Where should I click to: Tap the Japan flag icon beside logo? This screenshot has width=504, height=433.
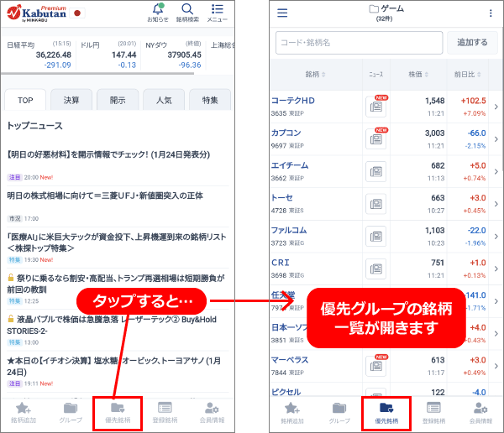(77, 13)
